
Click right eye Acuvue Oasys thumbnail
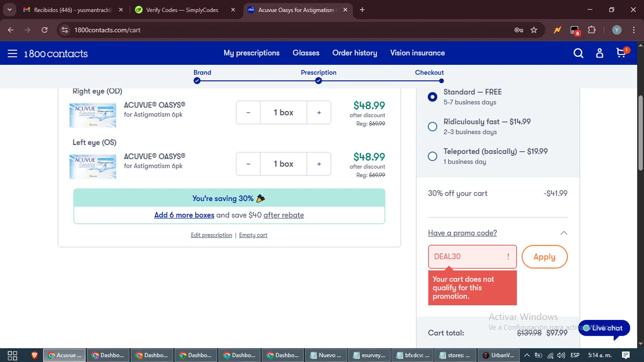click(93, 115)
